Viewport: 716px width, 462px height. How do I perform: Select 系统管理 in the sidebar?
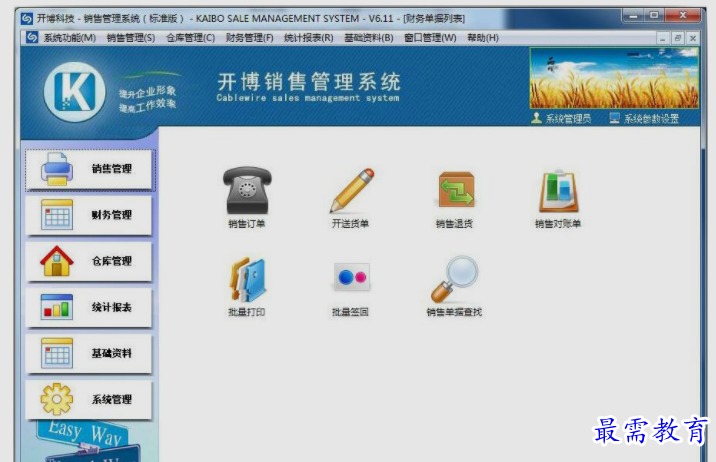coord(89,399)
